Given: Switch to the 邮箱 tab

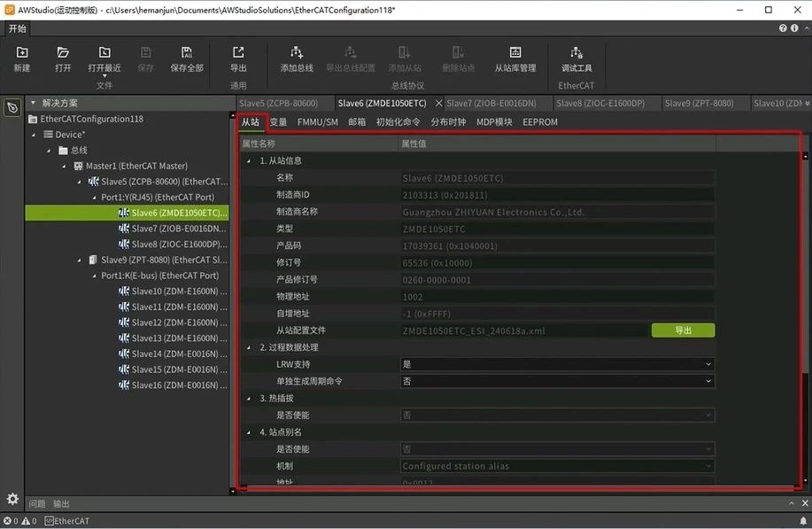Looking at the screenshot, I should 357,122.
